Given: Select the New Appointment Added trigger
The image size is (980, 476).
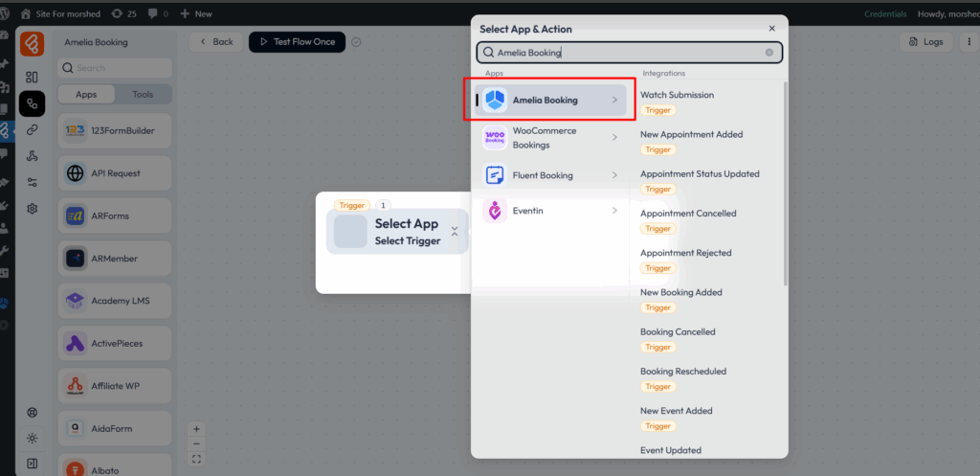Looking at the screenshot, I should (x=691, y=134).
